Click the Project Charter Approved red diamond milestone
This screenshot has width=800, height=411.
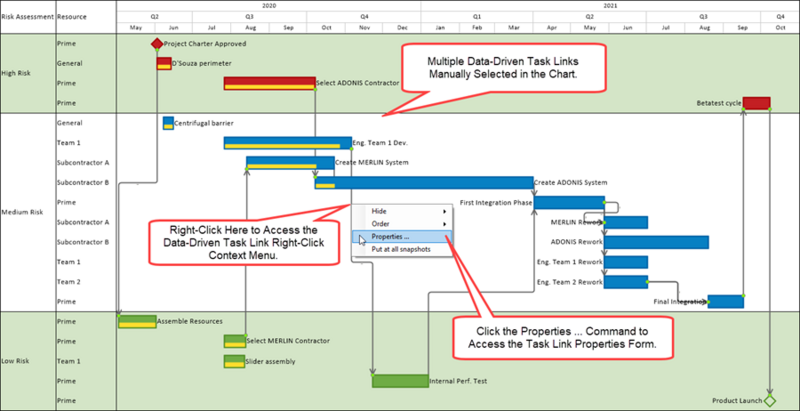[157, 44]
